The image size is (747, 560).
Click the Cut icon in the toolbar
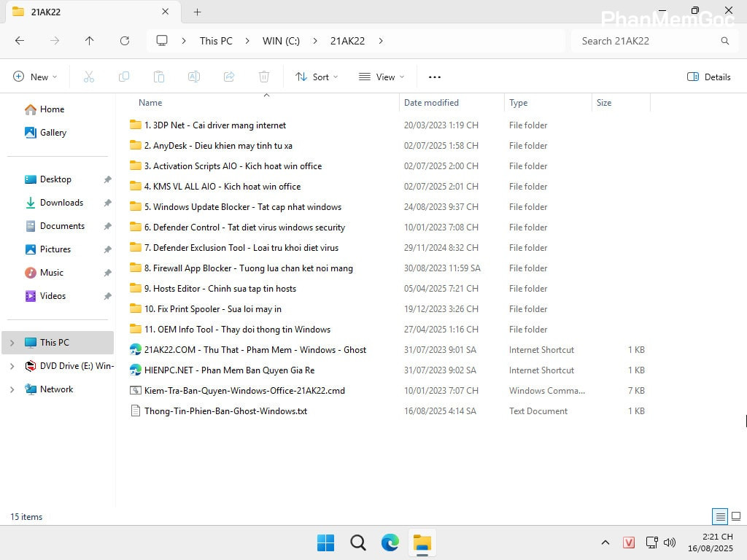89,77
